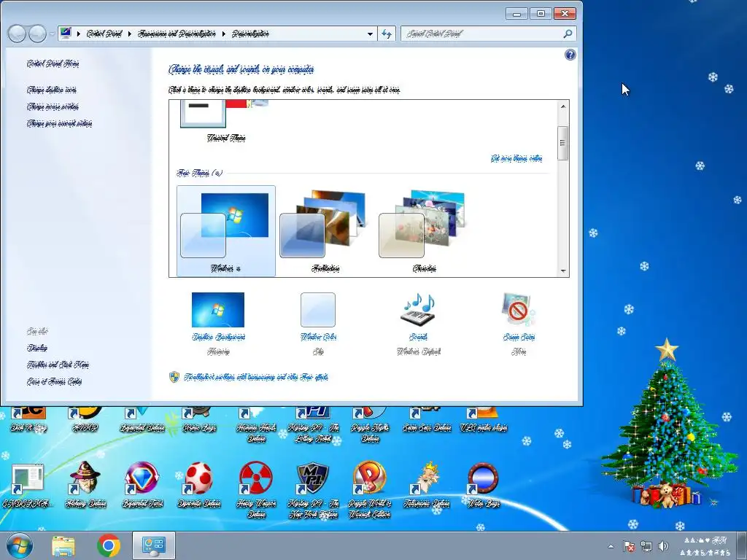Click Control Panel in the address breadcrumb

tap(104, 34)
